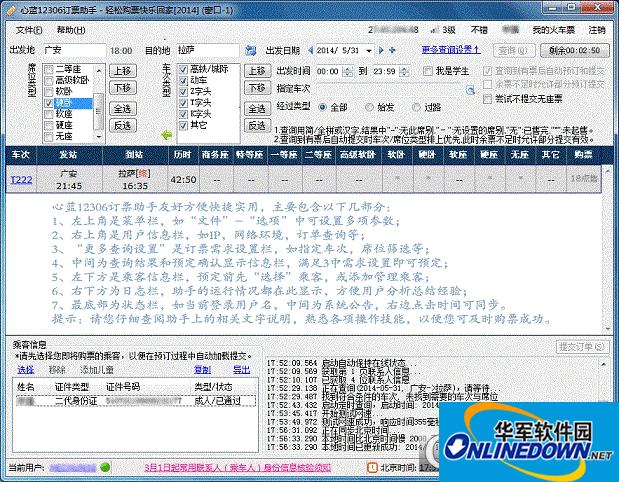This screenshot has height=482, width=619.
Task: Click the plus icon beside departure date
Action: point(392,50)
